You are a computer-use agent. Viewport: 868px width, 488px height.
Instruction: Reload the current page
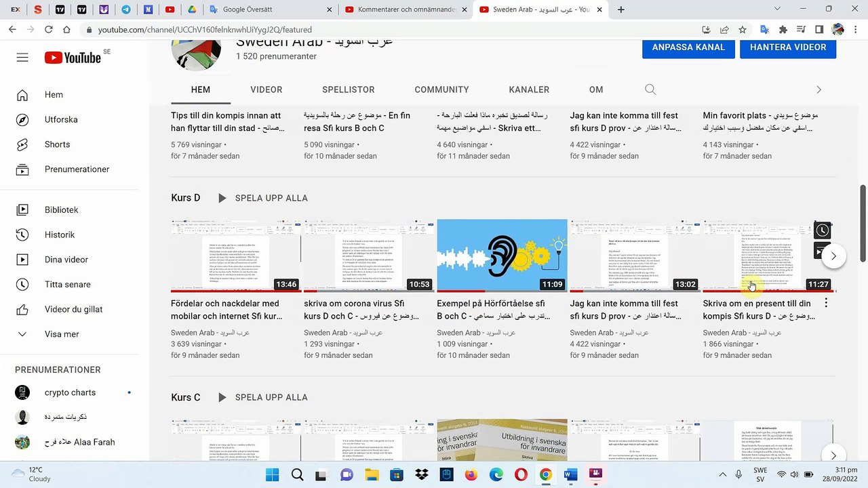(x=48, y=30)
